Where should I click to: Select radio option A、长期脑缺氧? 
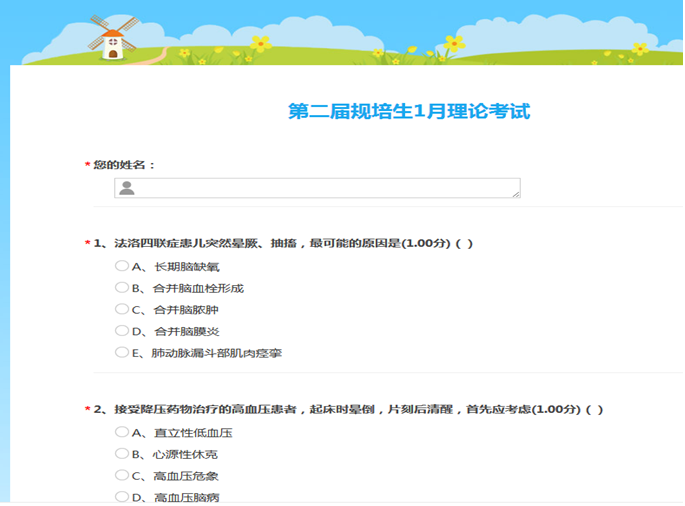(122, 266)
